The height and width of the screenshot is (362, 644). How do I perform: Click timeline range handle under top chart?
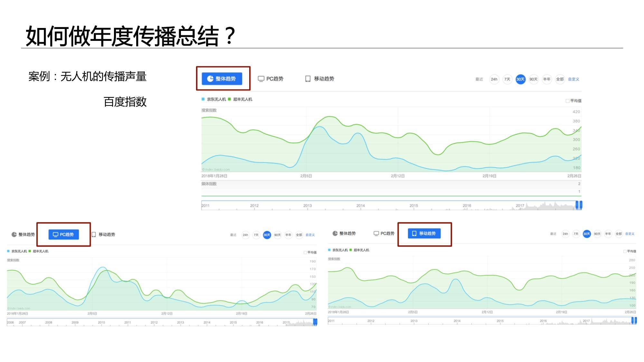(x=579, y=205)
